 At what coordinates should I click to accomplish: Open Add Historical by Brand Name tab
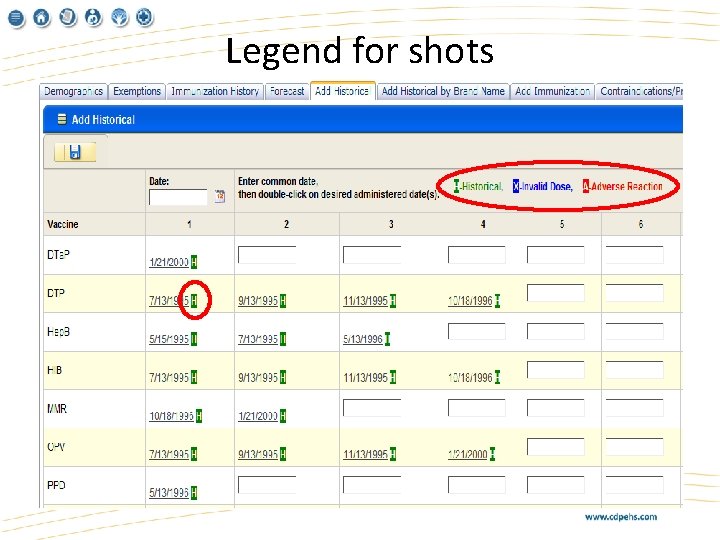(443, 91)
